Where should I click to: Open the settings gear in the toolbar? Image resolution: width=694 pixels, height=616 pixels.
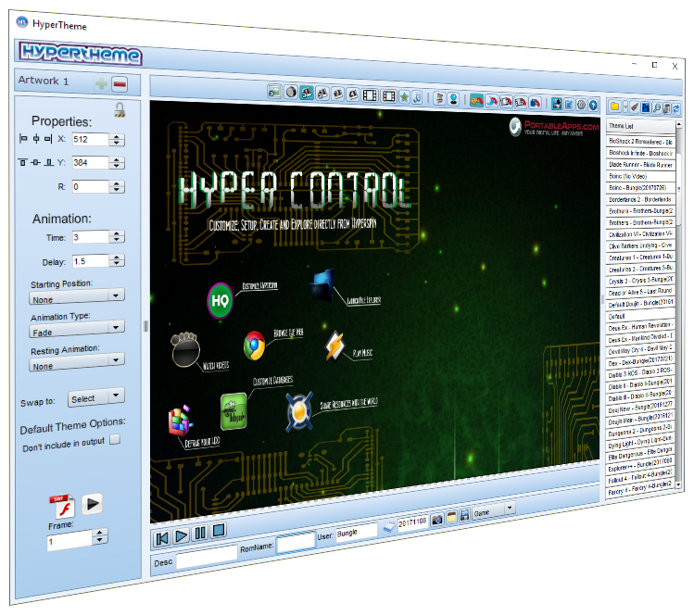pyautogui.click(x=581, y=105)
